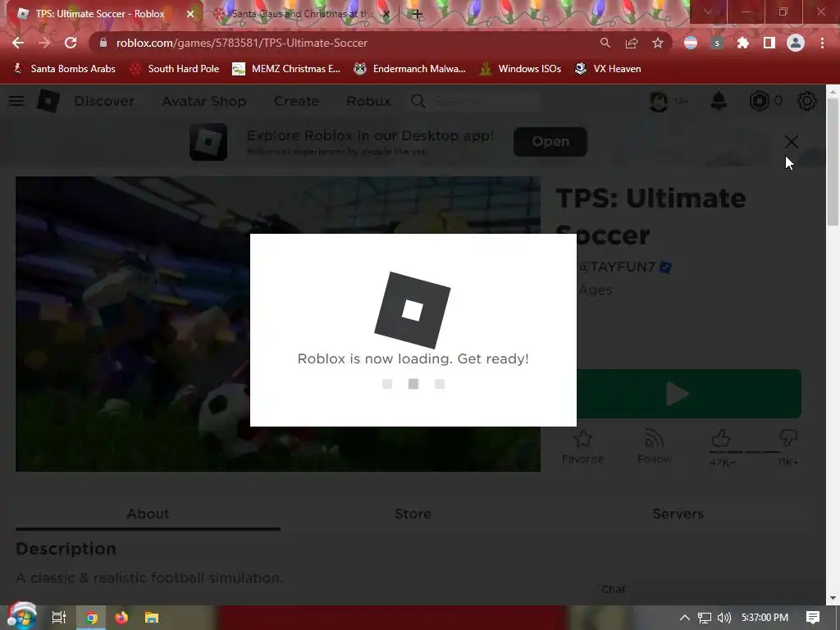840x630 pixels.
Task: Open Roblox notifications bell
Action: (719, 101)
